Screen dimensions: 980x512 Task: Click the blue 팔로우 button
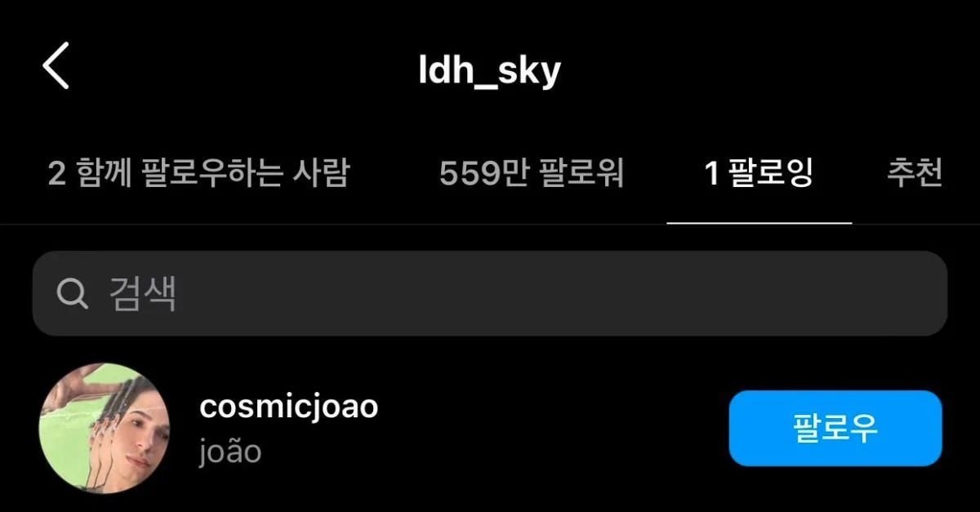coord(835,428)
